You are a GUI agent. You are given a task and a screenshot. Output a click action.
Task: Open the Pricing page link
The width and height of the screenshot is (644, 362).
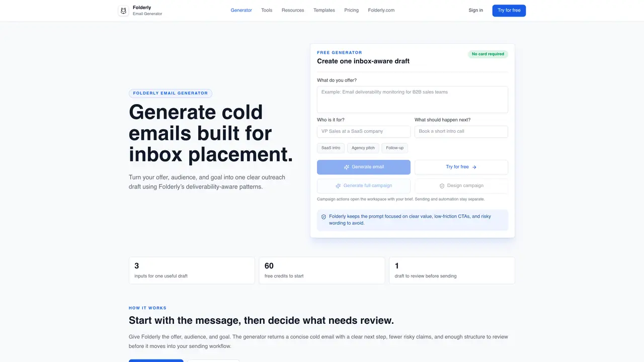coord(352,10)
